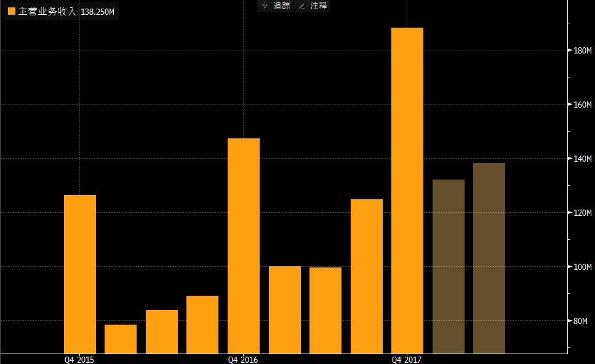Screen dimensions: 595x364
Task: Click the 100M y-axis label
Action: point(581,267)
